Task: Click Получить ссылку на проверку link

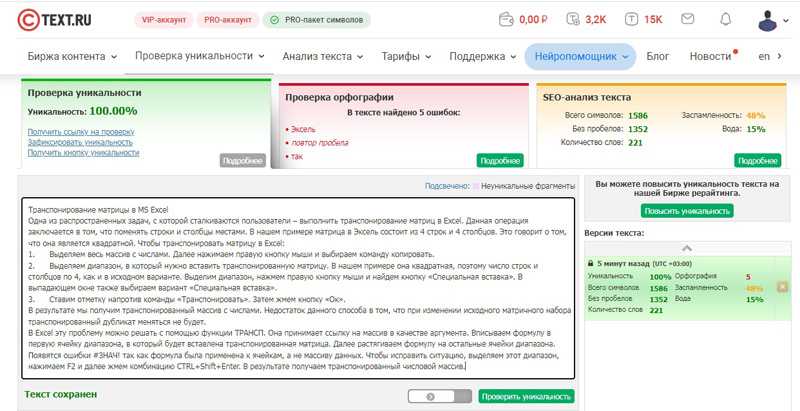Action: 81,132
